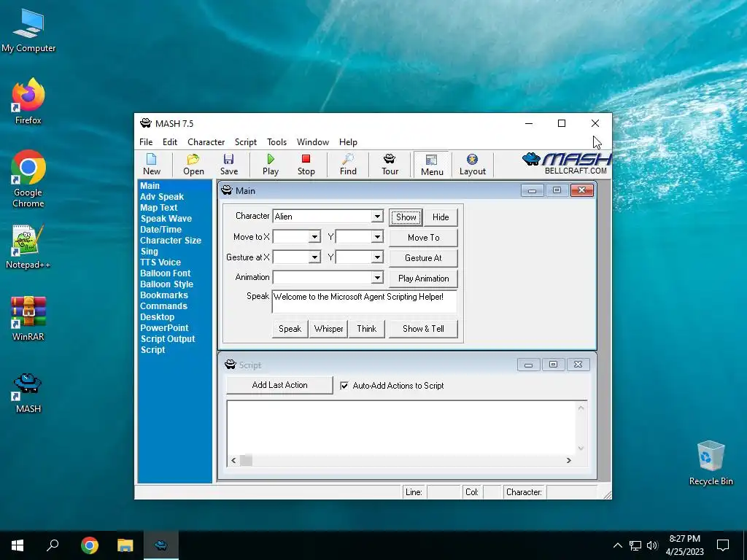Select TTS Voice in sidebar
This screenshot has width=747, height=560.
click(160, 262)
